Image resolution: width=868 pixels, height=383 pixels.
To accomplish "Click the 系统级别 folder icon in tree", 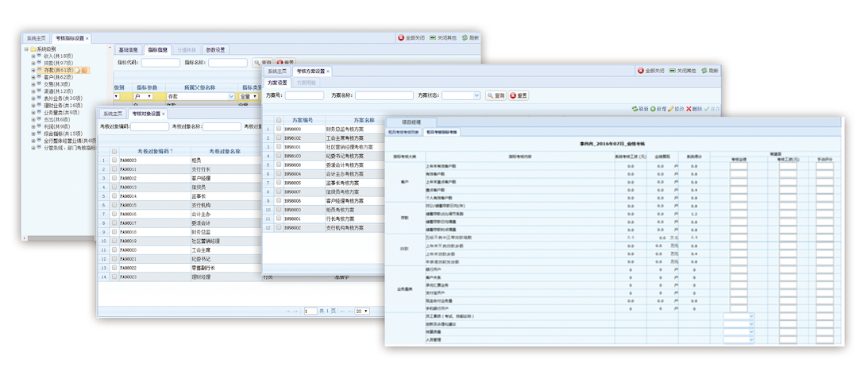I will [x=33, y=49].
